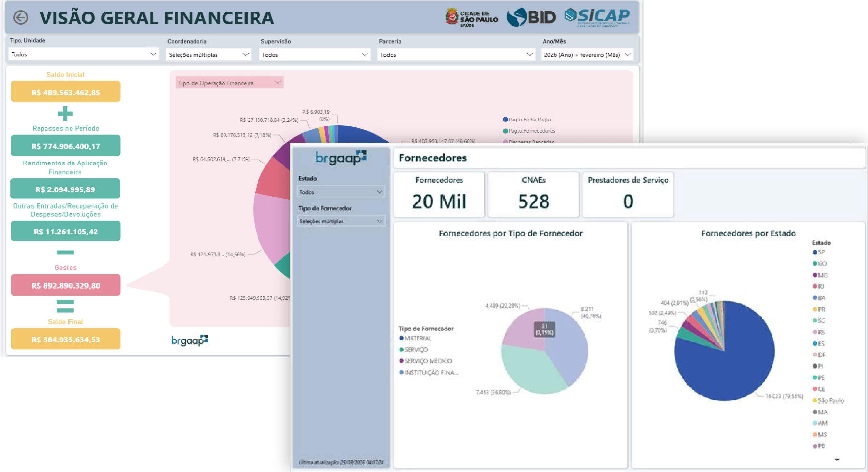Viewport: 868px width, 472px height.
Task: Expand the Coordenadoria dropdown
Action: (x=208, y=55)
